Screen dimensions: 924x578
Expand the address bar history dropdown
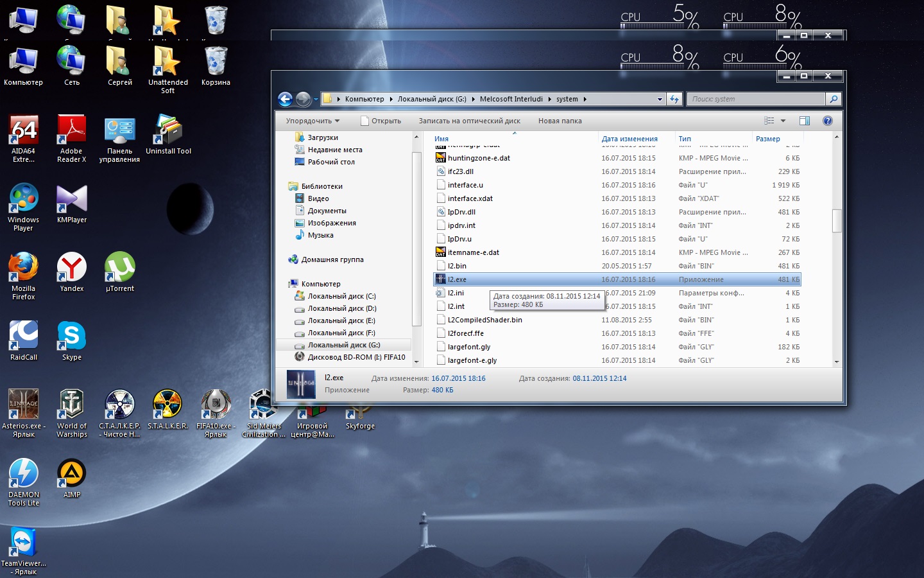pos(660,100)
